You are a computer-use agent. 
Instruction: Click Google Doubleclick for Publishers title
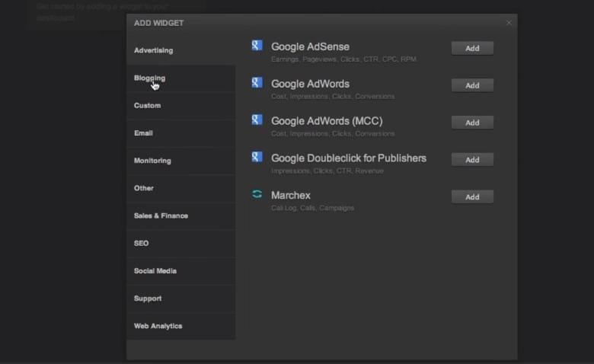[x=349, y=158]
